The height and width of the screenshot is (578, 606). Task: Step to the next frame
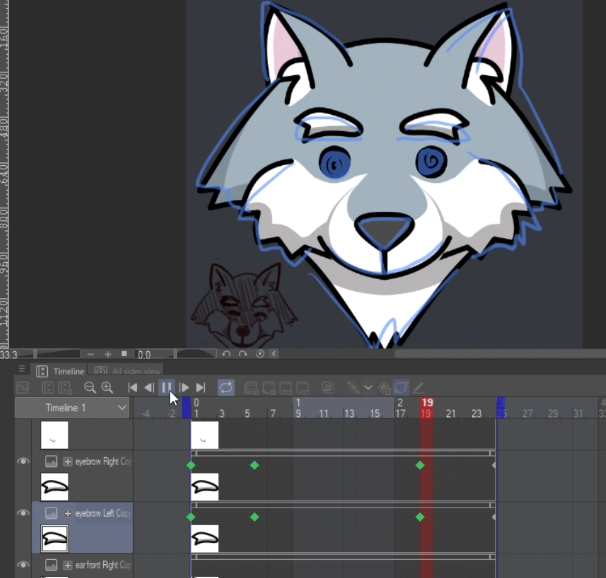coord(184,387)
